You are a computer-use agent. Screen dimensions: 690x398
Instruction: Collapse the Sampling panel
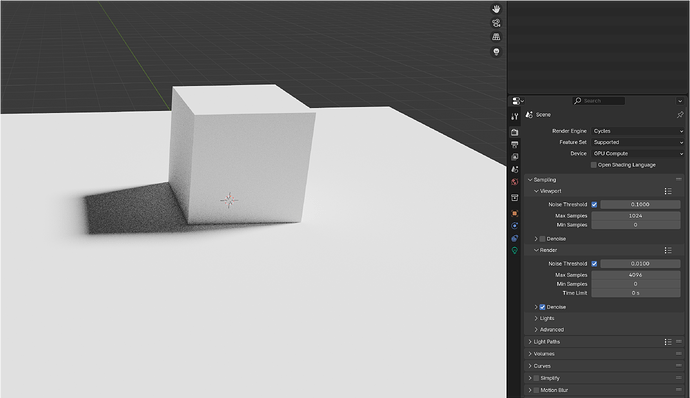pyautogui.click(x=530, y=180)
